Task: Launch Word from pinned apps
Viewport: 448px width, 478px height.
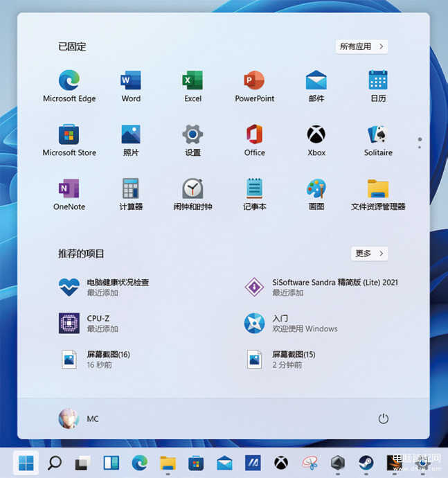Action: click(131, 86)
